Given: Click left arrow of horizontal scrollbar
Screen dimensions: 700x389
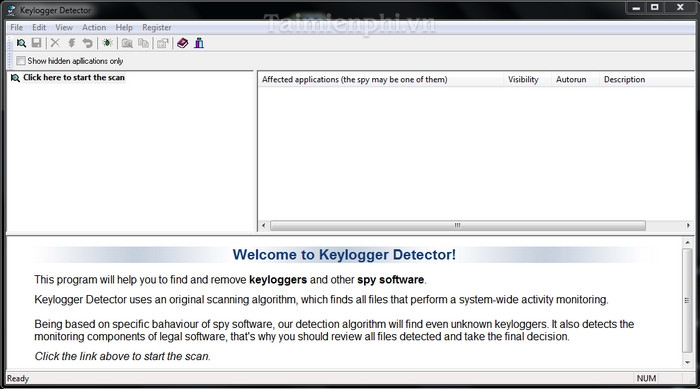Looking at the screenshot, I should click(263, 226).
